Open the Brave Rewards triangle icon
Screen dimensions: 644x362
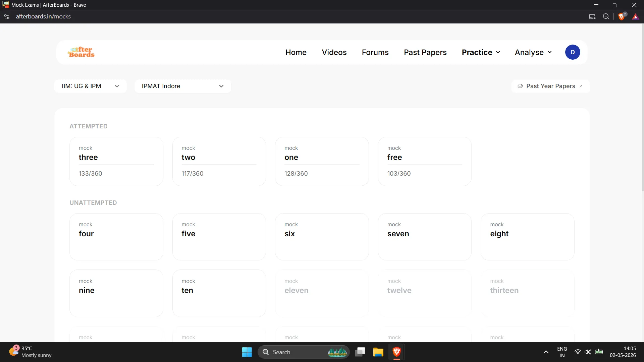(635, 16)
